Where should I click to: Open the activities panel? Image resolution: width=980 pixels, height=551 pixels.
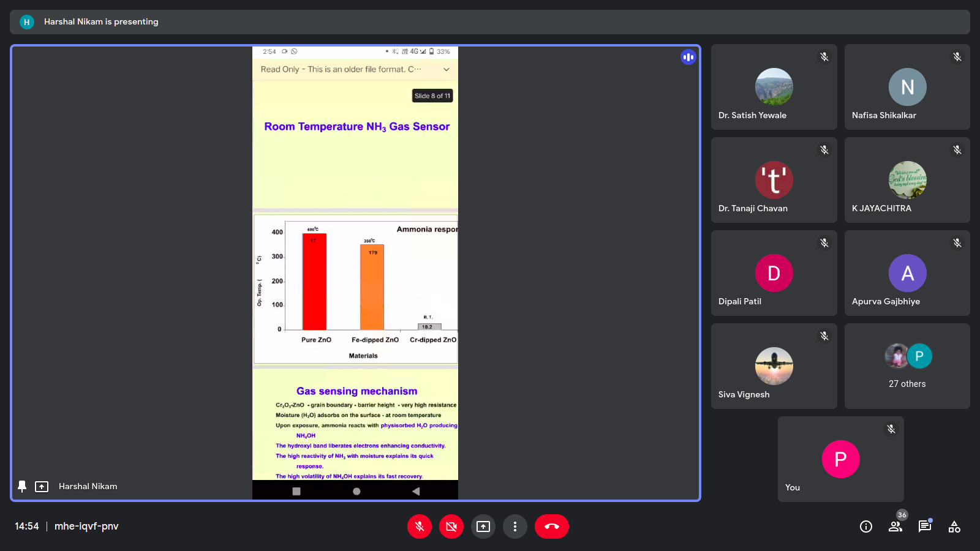point(954,527)
